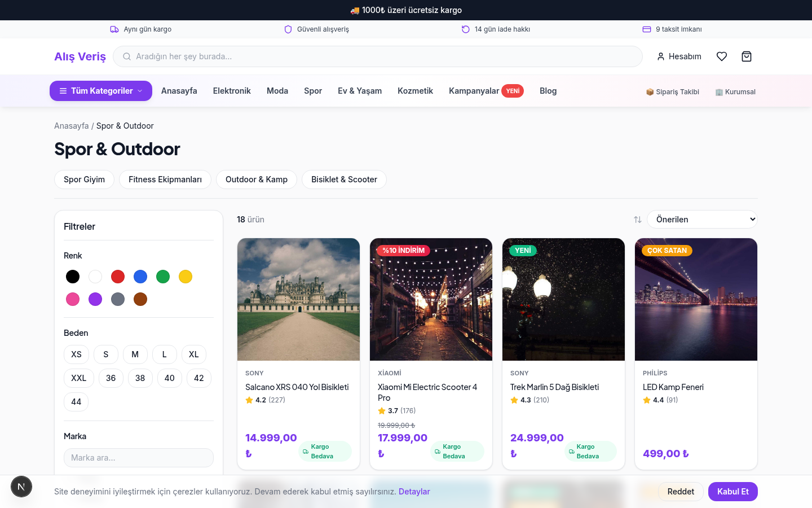The image size is (812, 508).
Task: Click the sort arrows icon
Action: pyautogui.click(x=638, y=220)
